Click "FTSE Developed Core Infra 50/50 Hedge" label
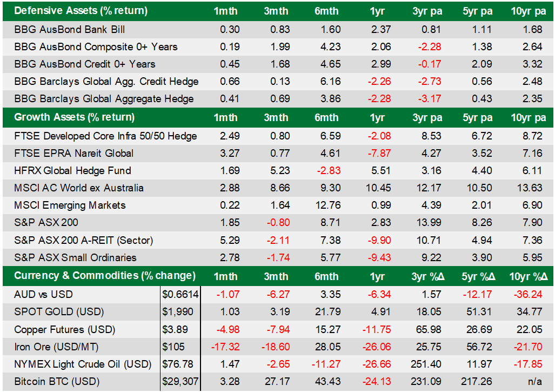 (x=105, y=136)
